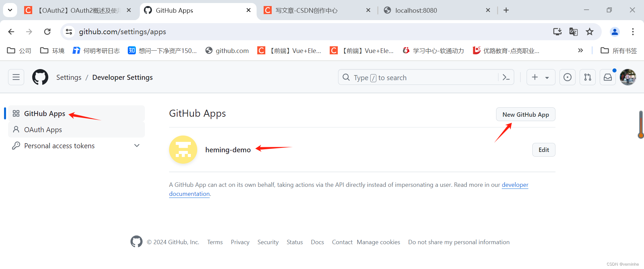Open the developer documentation link
Image resolution: width=644 pixels, height=269 pixels.
515,185
